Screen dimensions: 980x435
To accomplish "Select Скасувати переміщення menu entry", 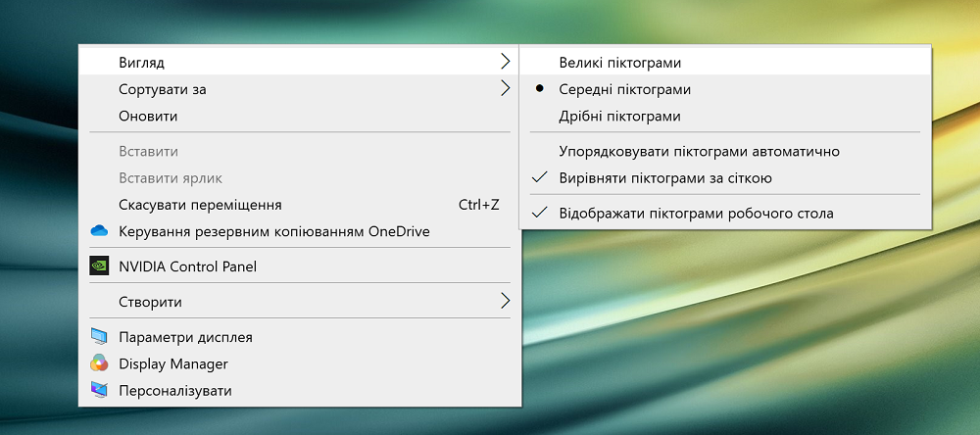I will point(200,205).
